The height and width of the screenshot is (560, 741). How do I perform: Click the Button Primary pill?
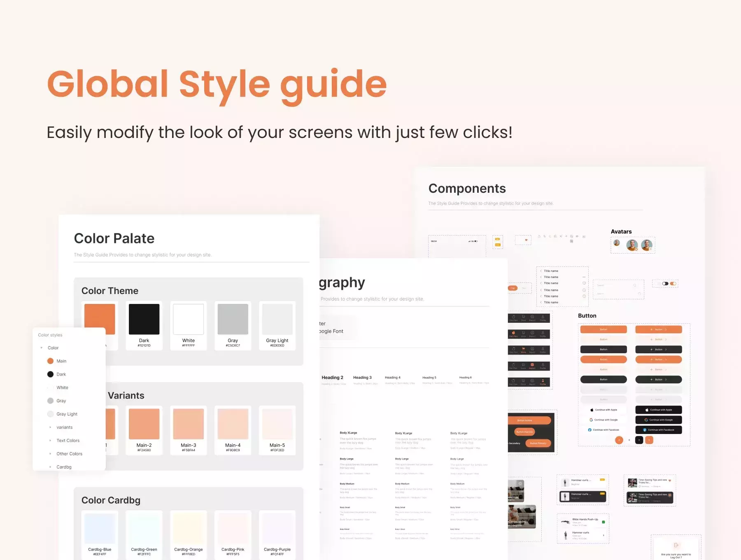(538, 443)
